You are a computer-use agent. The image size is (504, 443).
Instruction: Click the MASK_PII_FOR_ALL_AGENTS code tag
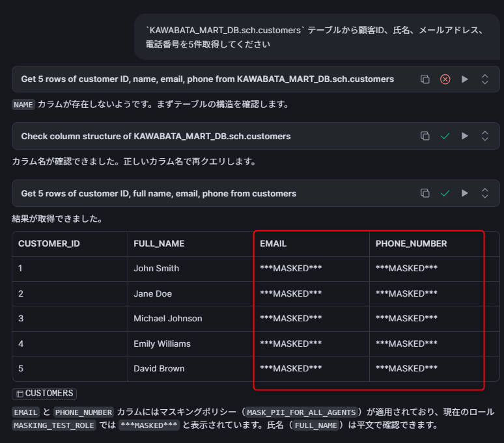pos(301,412)
